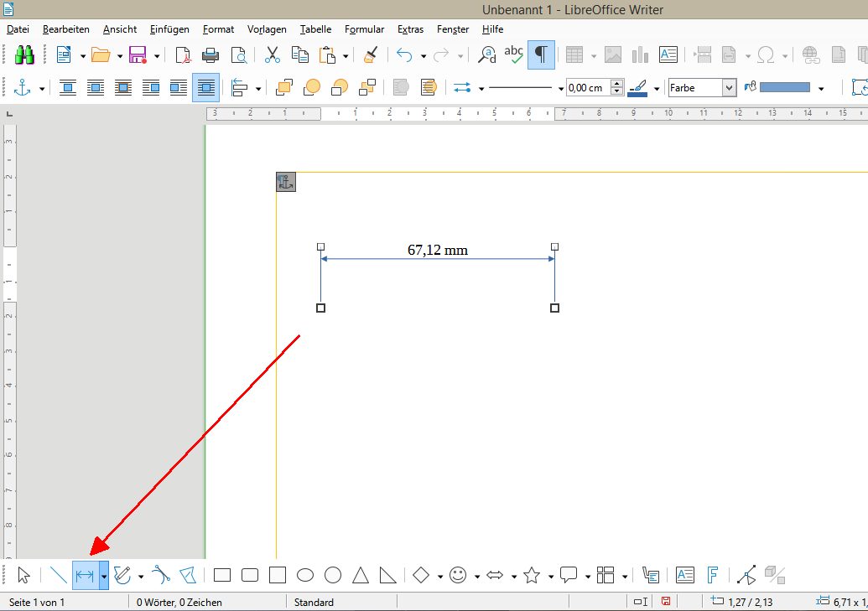Image resolution: width=868 pixels, height=611 pixels.
Task: Toggle formatting marks (pilcrow) display
Action: tap(541, 54)
